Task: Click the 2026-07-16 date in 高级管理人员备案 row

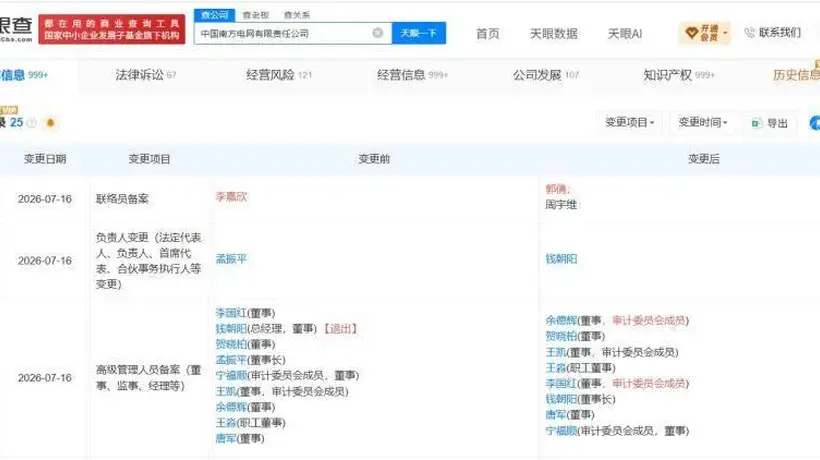Action: click(44, 378)
